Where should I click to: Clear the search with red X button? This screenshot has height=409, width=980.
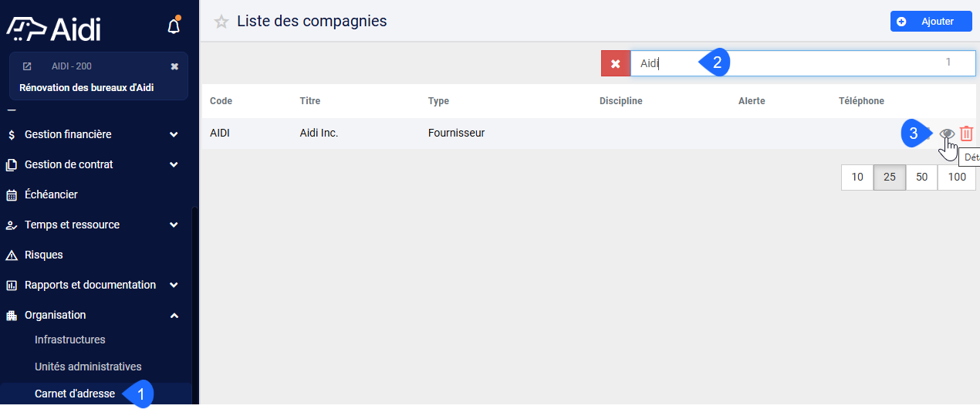point(616,63)
